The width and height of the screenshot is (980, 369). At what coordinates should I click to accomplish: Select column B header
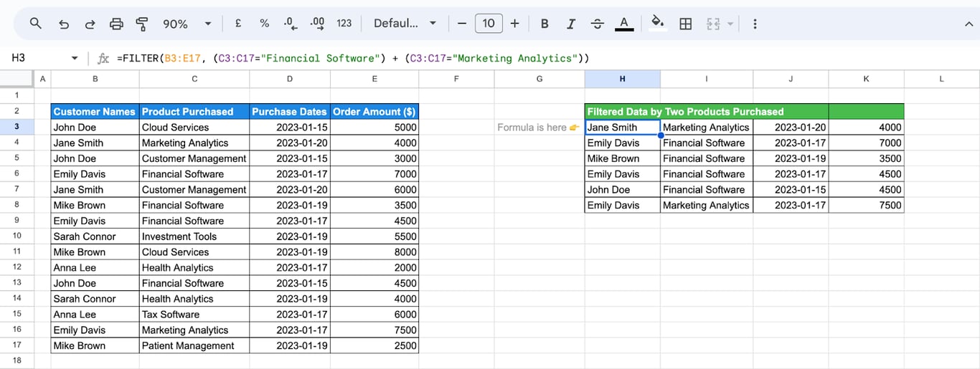(x=95, y=79)
